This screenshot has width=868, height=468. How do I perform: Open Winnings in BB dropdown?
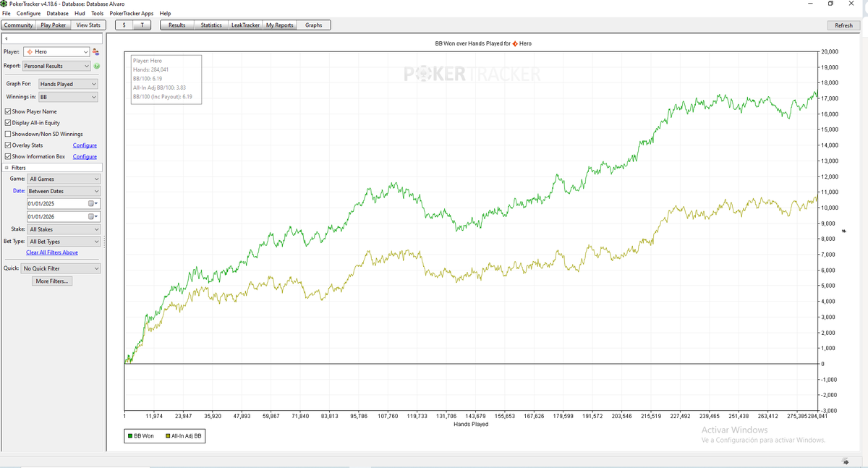coord(68,97)
